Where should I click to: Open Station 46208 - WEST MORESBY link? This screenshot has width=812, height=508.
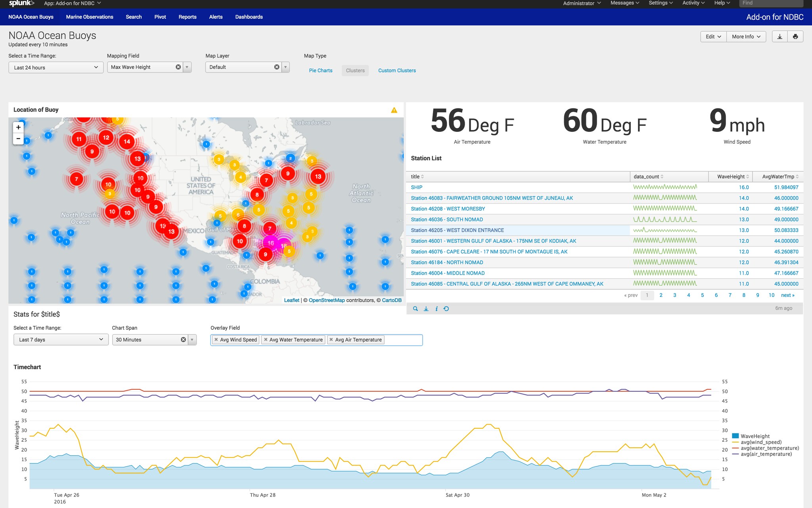tap(448, 209)
